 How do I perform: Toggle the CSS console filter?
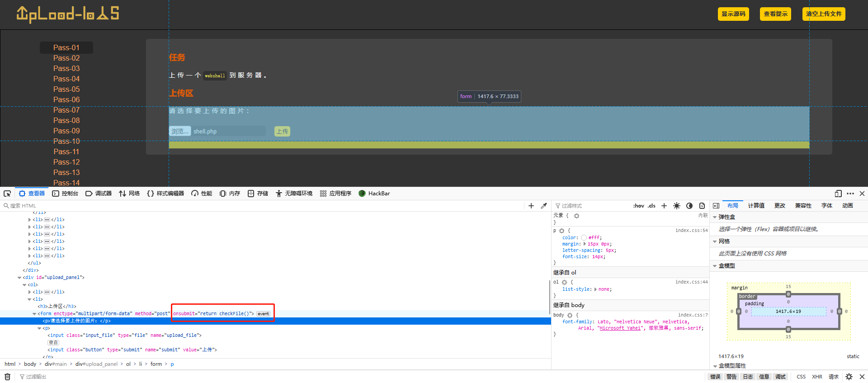tap(801, 377)
